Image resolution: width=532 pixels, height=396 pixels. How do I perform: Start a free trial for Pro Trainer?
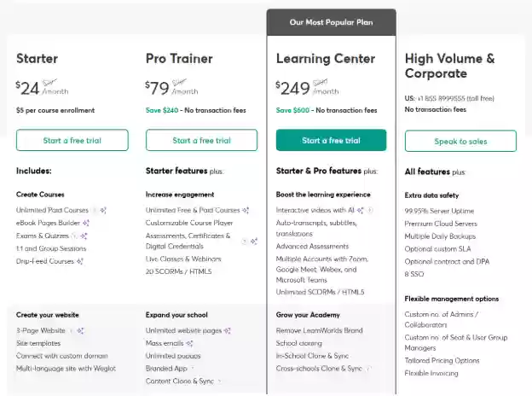(x=201, y=140)
